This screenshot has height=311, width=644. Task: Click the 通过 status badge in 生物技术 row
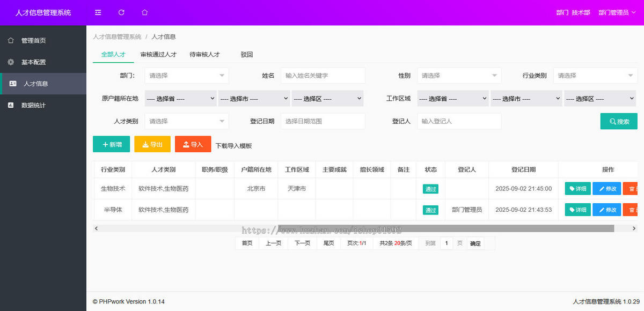pyautogui.click(x=430, y=189)
